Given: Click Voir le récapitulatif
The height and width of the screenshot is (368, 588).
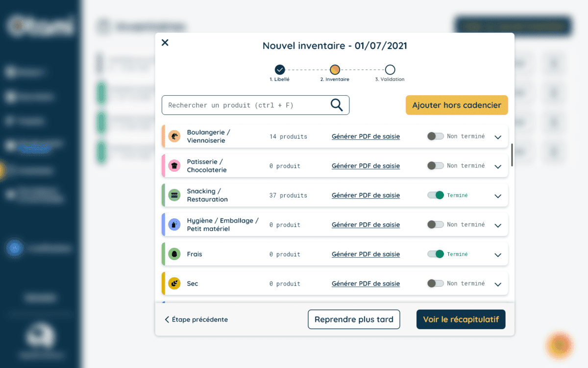Looking at the screenshot, I should (x=461, y=319).
